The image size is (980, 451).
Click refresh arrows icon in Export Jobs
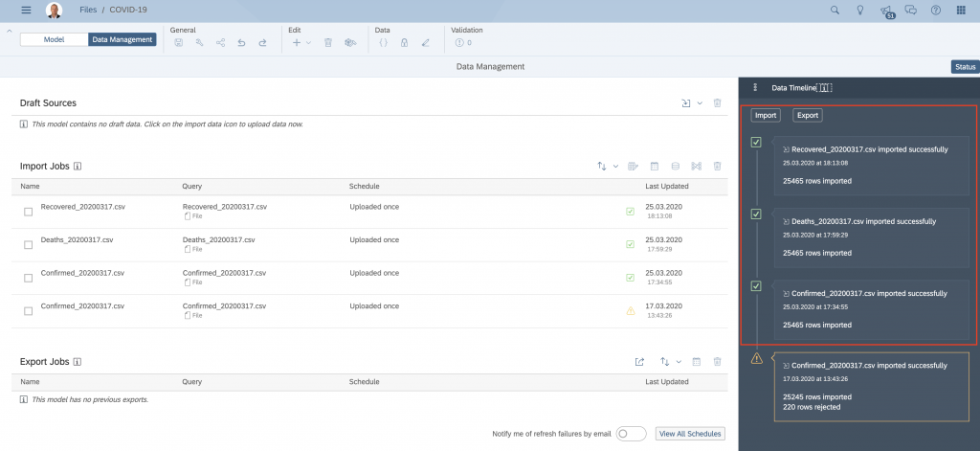click(665, 362)
